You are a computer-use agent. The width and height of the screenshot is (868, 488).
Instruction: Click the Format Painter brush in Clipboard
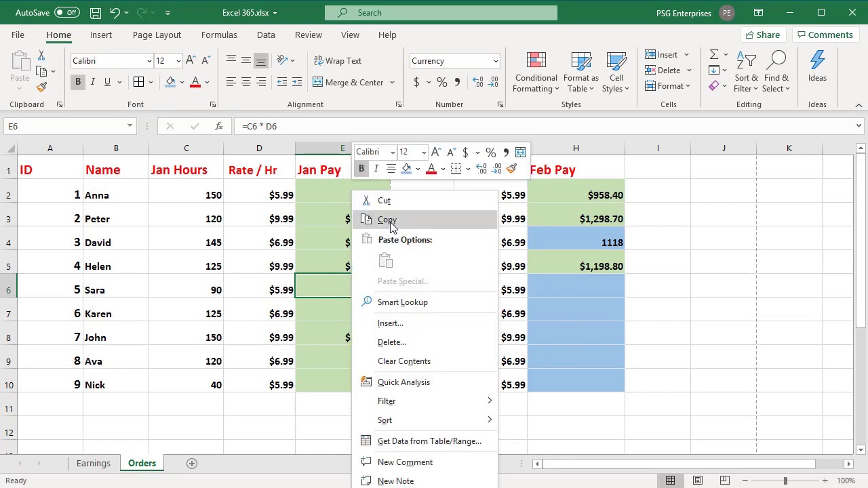(41, 87)
